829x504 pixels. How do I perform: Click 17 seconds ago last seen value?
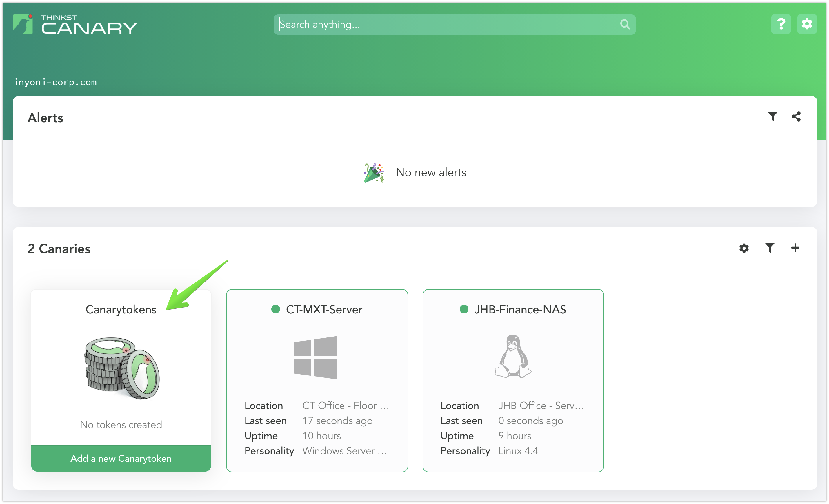tap(337, 421)
